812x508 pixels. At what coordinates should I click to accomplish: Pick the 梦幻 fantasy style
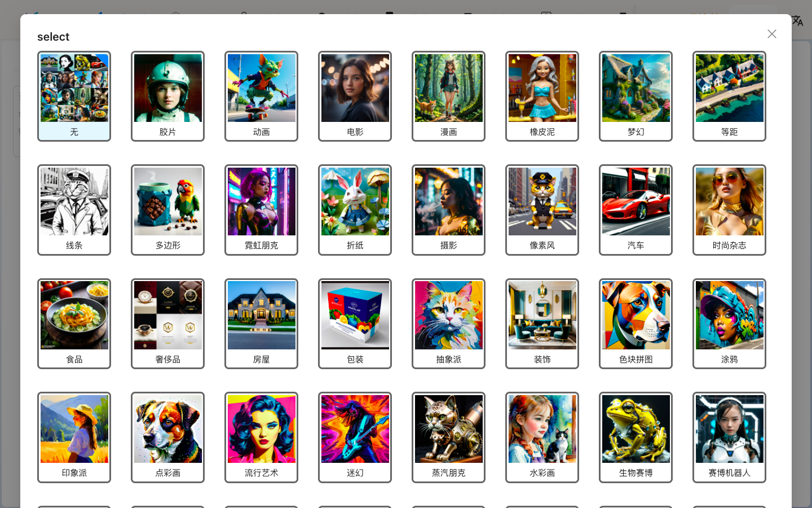coord(636,96)
